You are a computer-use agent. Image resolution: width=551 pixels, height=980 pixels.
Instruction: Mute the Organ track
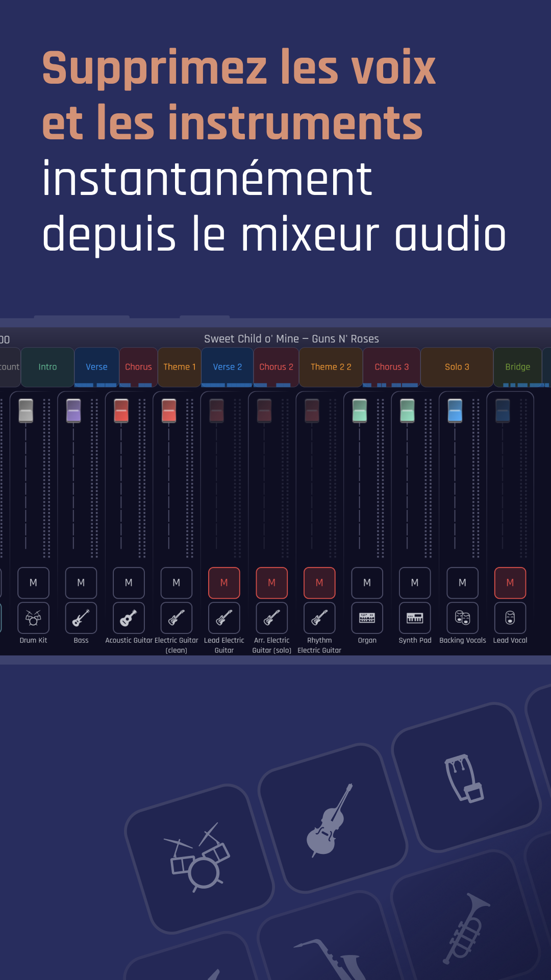click(367, 583)
